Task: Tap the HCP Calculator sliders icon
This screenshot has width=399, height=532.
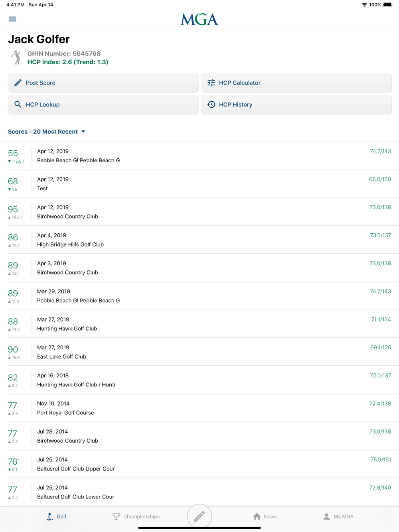Action: pyautogui.click(x=211, y=83)
